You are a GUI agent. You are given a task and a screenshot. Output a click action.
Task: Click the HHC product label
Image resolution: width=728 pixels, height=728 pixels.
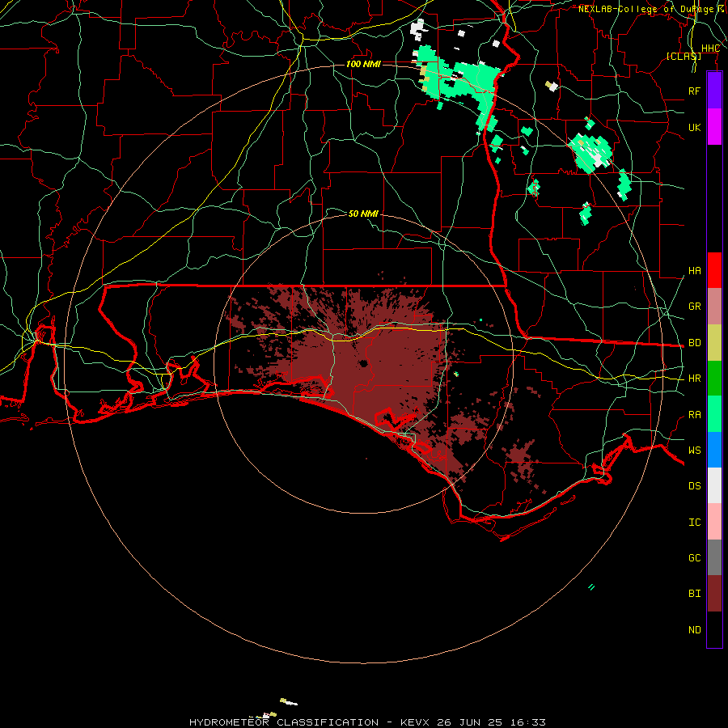[710, 49]
